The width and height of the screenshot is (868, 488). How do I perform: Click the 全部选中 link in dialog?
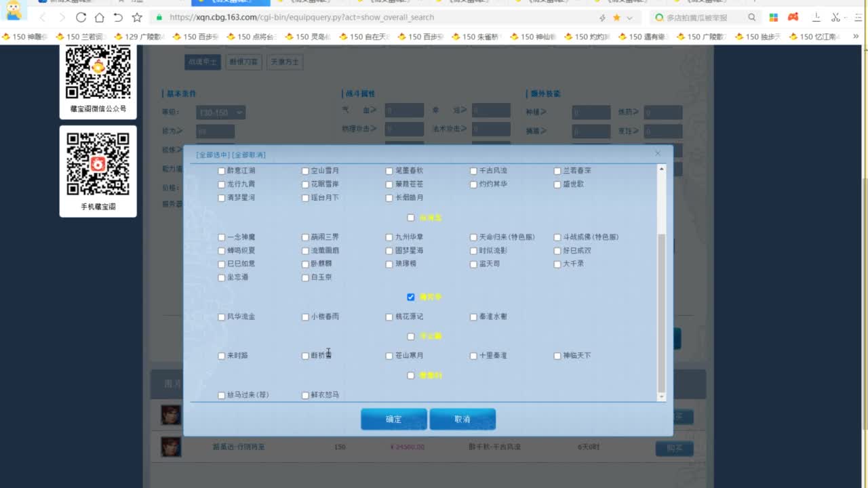pyautogui.click(x=213, y=155)
